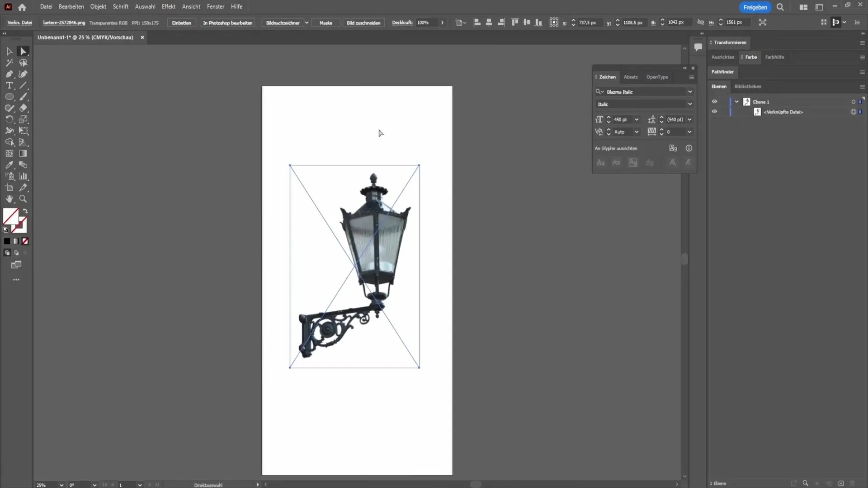Open the tracking value dropdown

pyautogui.click(x=690, y=132)
